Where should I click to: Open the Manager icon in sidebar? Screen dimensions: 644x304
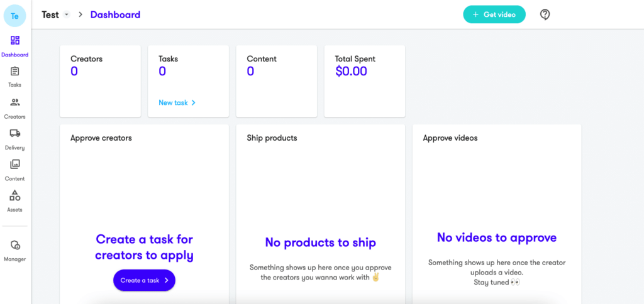(15, 246)
